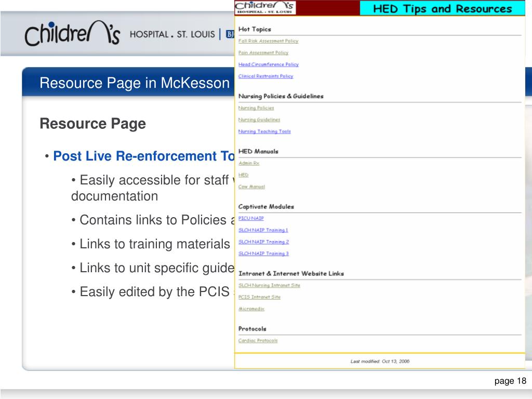Open the Nursing Teaching Tools link
532x399 pixels.
264,131
